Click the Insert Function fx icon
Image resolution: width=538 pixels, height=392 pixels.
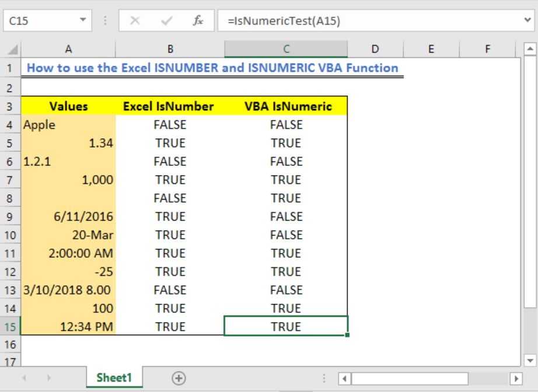click(x=198, y=20)
